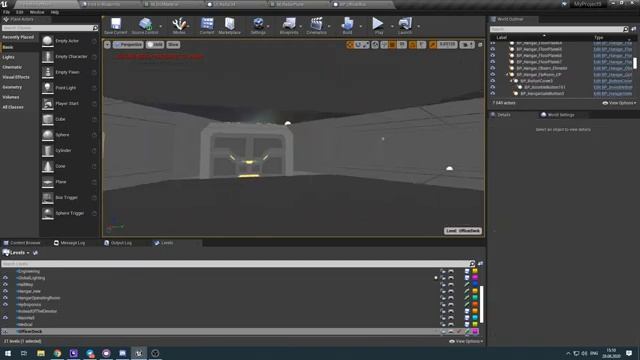
Task: Click the Hangar_new level color swatch
Action: pyautogui.click(x=475, y=291)
